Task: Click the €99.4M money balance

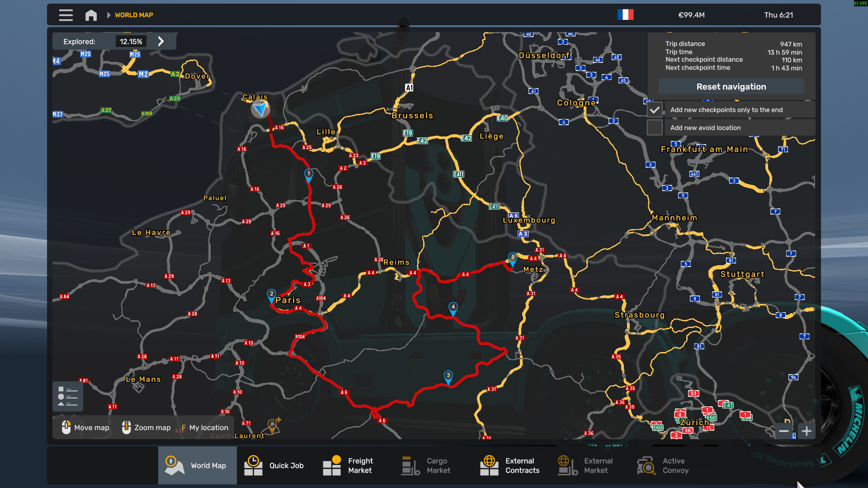Action: (x=691, y=15)
